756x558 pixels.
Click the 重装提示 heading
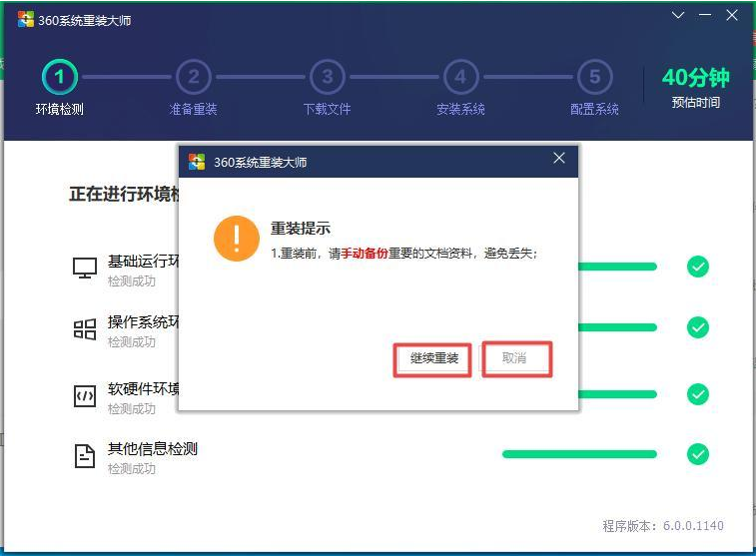tap(301, 228)
